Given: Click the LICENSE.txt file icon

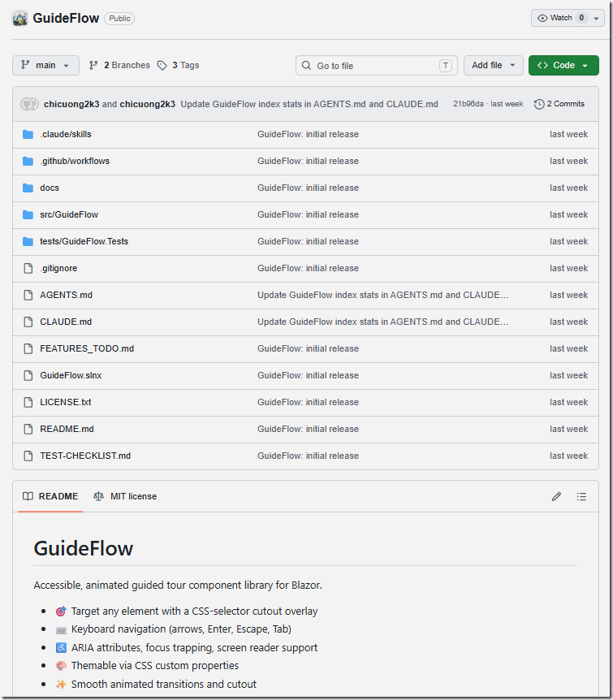Looking at the screenshot, I should coord(28,402).
